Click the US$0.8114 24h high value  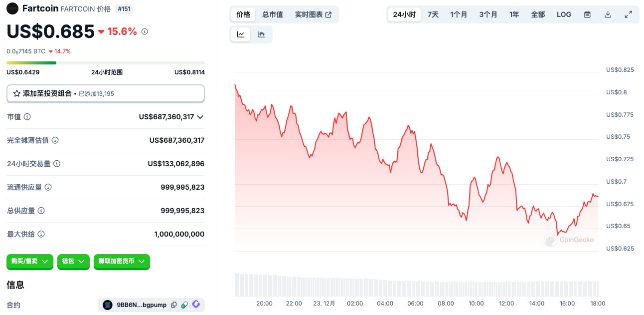189,72
